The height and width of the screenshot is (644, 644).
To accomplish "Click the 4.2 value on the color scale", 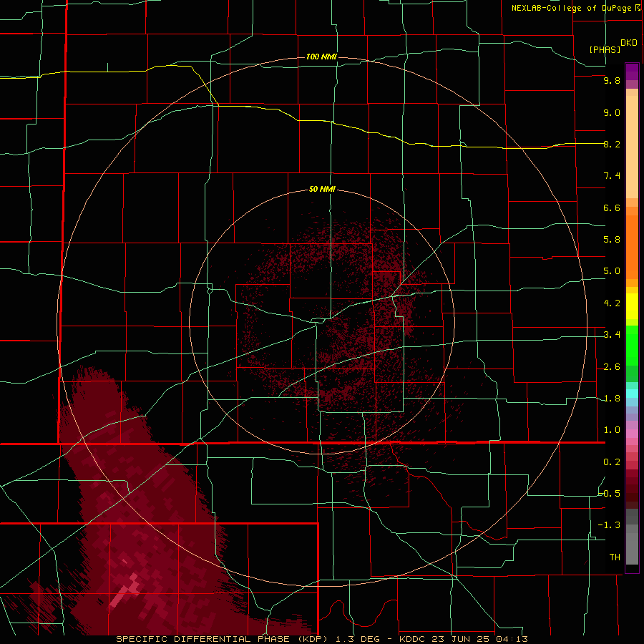I will point(612,303).
